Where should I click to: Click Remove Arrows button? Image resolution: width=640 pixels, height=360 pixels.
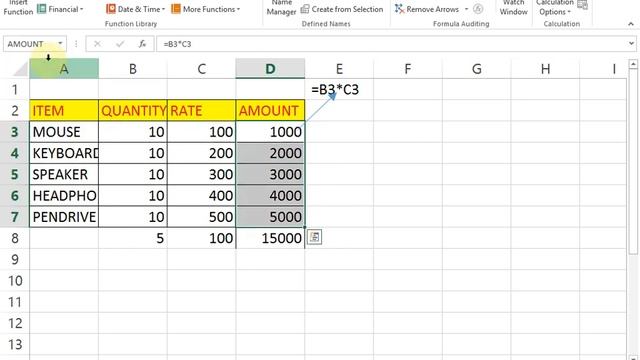coord(427,9)
